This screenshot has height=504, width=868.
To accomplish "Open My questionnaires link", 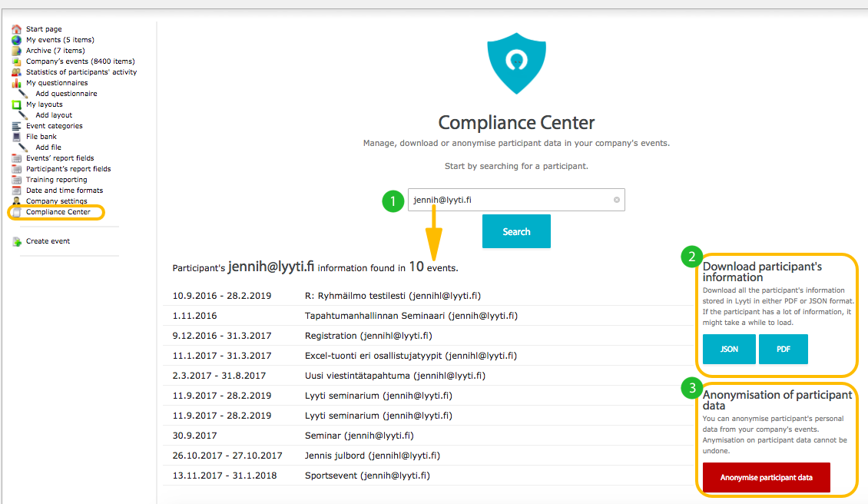I will point(57,83).
